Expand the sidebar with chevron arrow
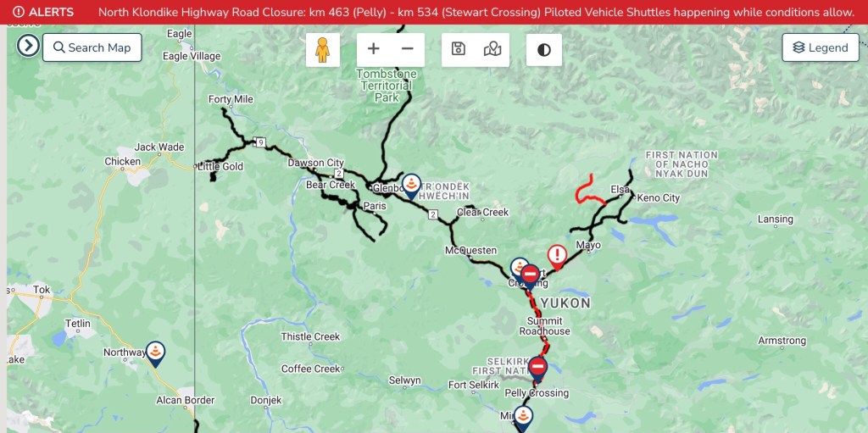 point(28,46)
